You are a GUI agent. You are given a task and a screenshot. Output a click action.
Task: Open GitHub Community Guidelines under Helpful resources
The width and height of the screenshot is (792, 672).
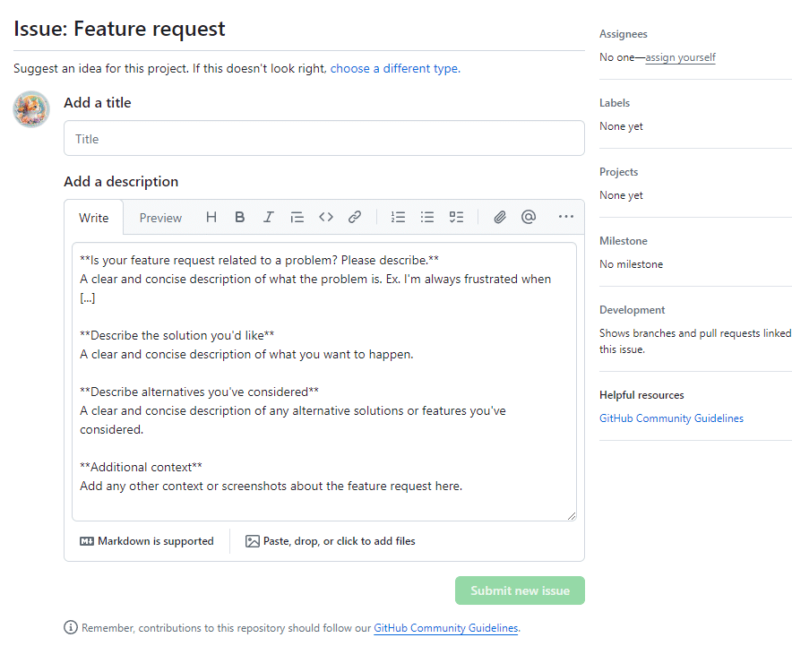(x=671, y=418)
